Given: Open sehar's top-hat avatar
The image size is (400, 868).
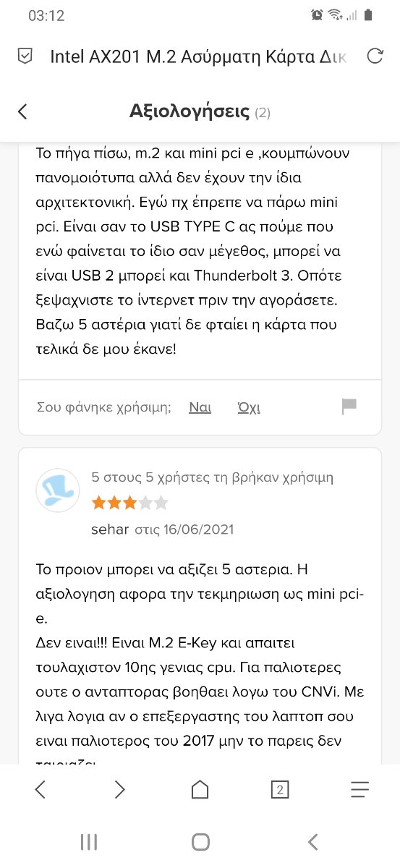Looking at the screenshot, I should [x=57, y=490].
